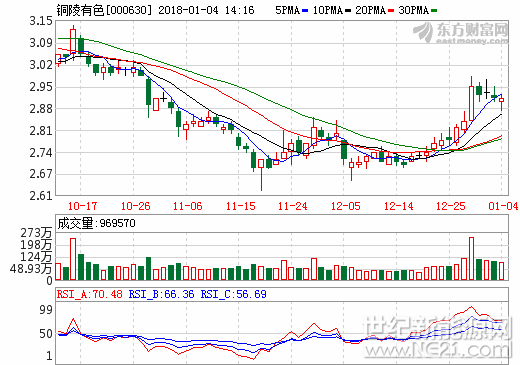This screenshot has height=365, width=520.
Task: Click the stock title 铜陵有色[000630]
Action: tap(104, 10)
